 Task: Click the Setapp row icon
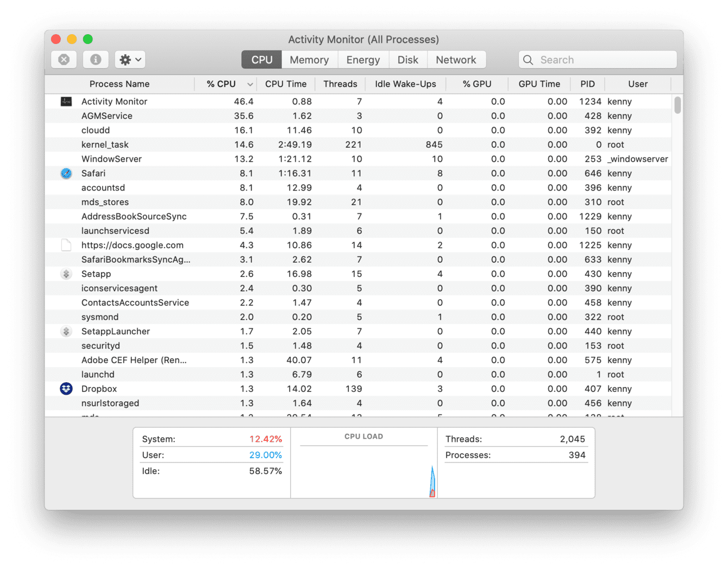pos(66,274)
